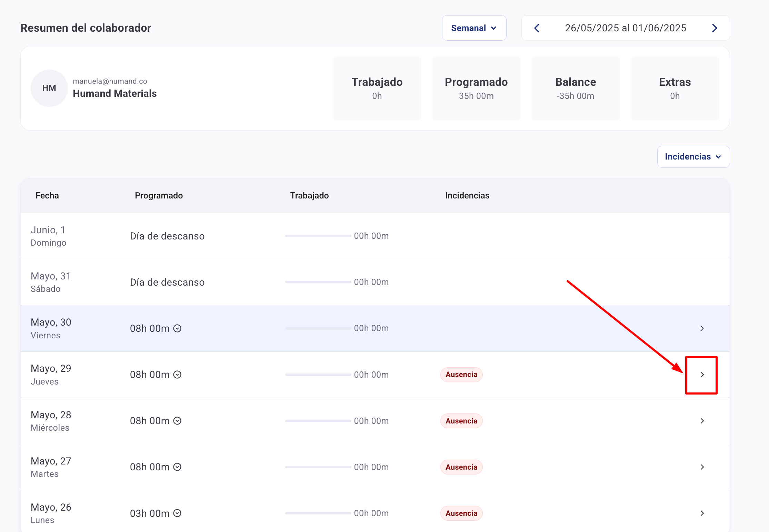This screenshot has width=769, height=532.
Task: Open the Semanal period dropdown
Action: click(x=474, y=28)
